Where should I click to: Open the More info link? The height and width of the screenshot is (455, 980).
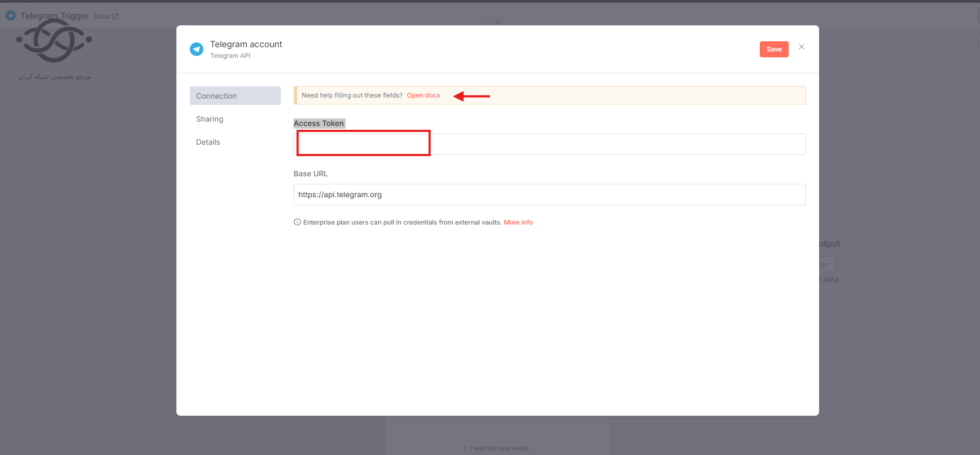[x=518, y=222]
